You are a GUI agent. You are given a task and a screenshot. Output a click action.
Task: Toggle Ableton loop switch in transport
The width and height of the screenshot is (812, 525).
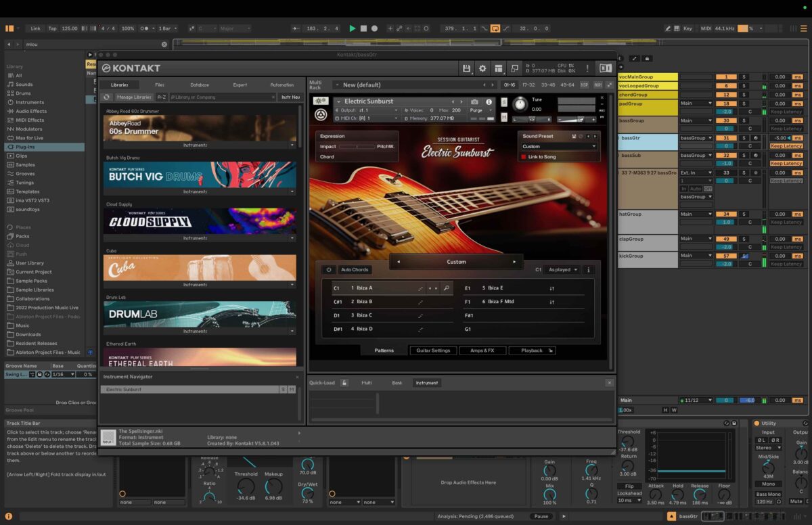point(495,28)
